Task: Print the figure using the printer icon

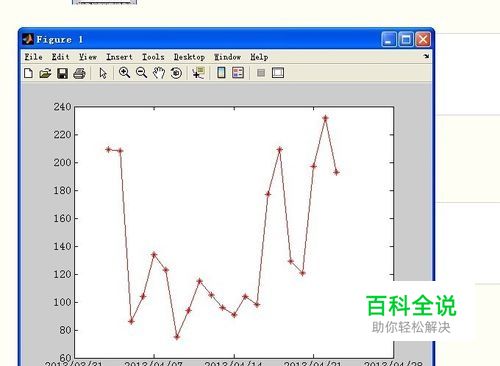Action: tap(79, 73)
